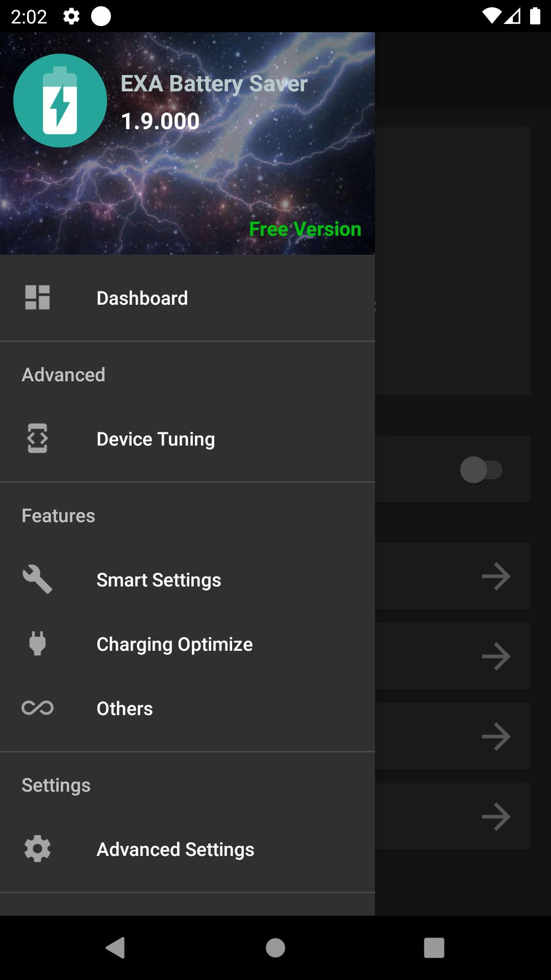Tap the Android back navigation button
The width and height of the screenshot is (551, 980).
pos(115,948)
